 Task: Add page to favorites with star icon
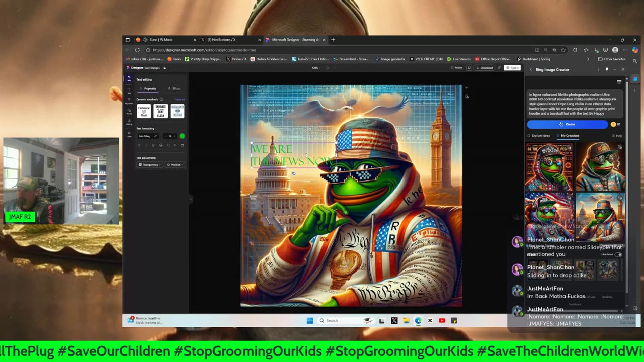pos(563,50)
